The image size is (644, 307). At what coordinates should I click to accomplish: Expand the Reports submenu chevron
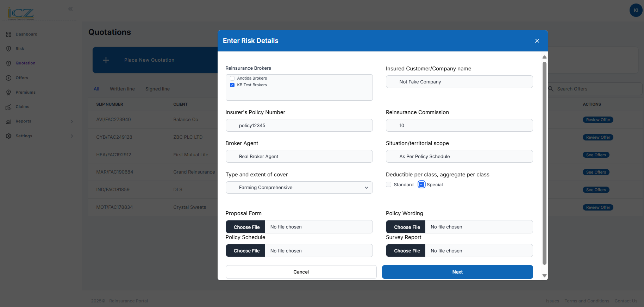click(x=72, y=121)
